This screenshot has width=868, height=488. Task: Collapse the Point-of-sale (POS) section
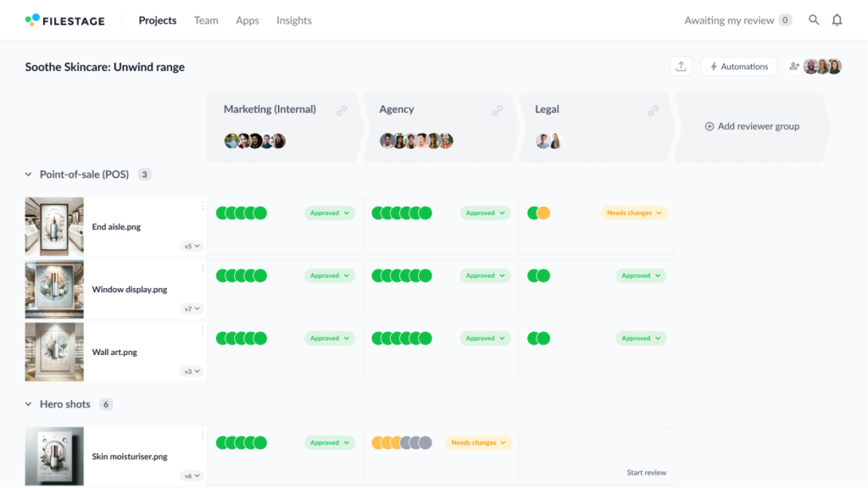click(29, 175)
